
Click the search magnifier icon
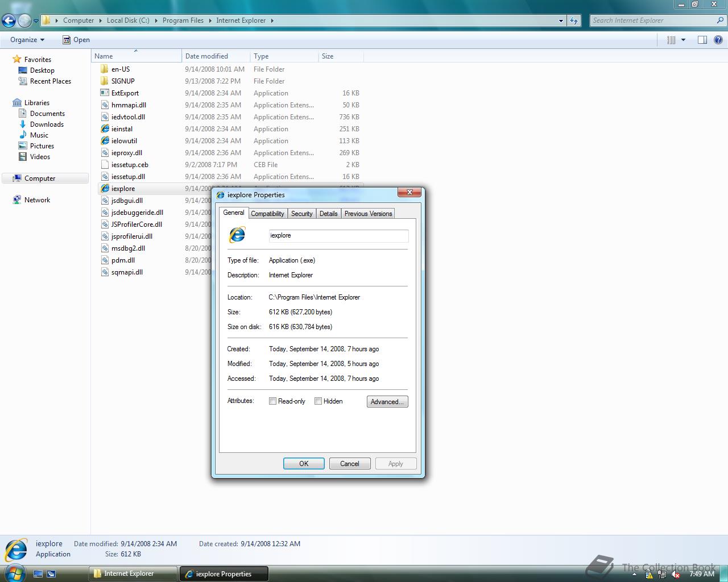coord(720,20)
